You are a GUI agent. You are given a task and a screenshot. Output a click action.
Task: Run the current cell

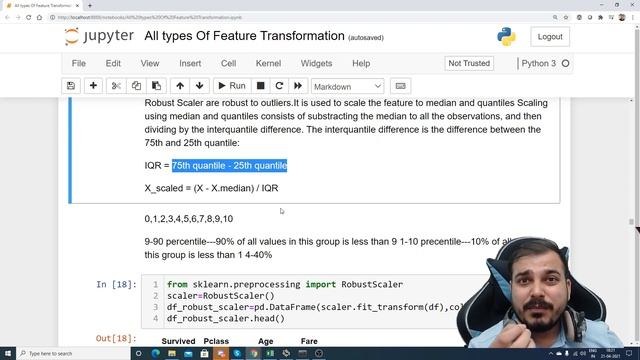pos(232,86)
